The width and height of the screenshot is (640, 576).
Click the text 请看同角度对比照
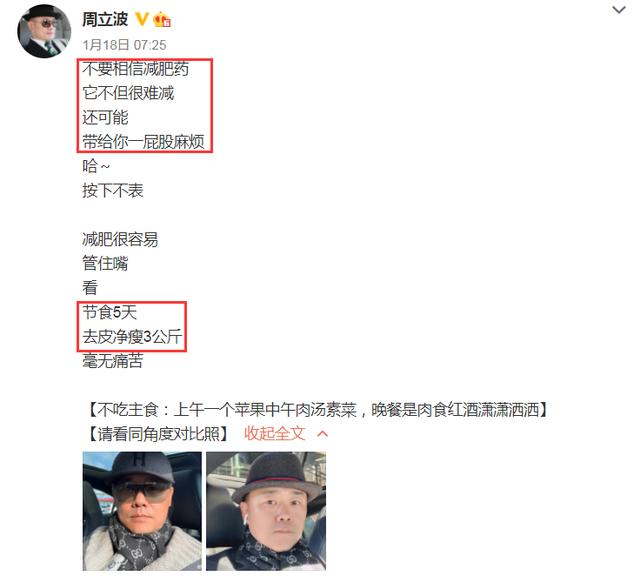point(159,434)
